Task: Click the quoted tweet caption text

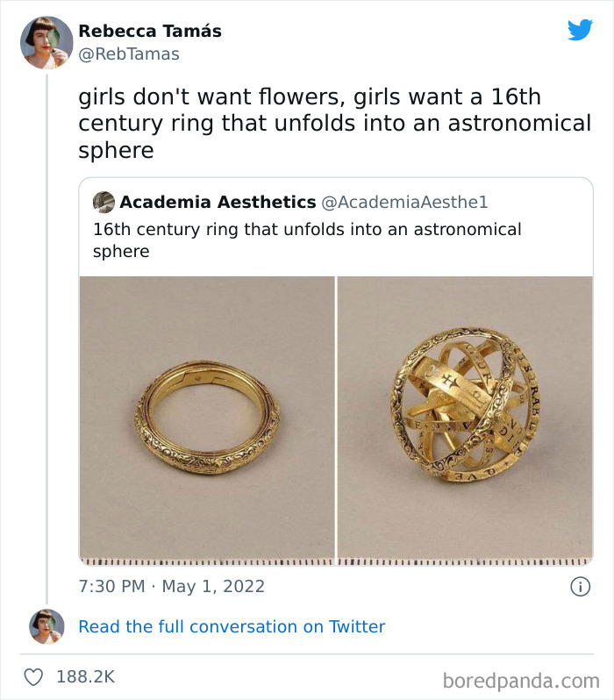Action: pos(307,239)
